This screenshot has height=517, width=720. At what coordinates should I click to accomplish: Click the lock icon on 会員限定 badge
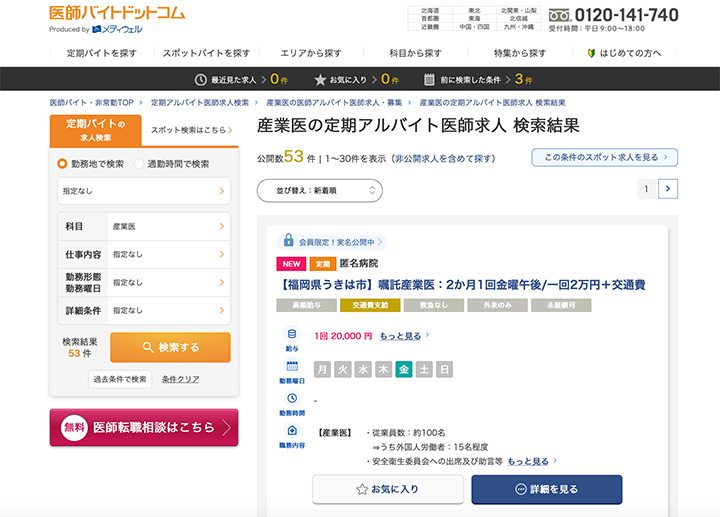(289, 241)
